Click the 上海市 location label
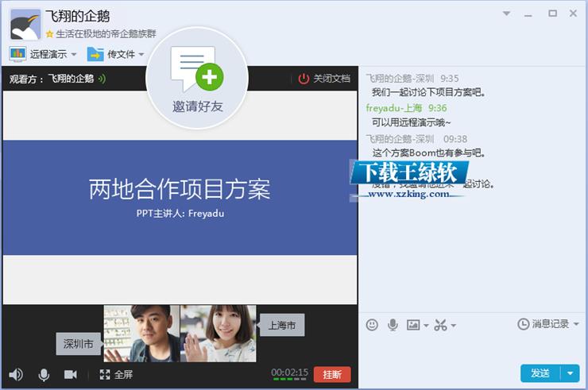 pos(282,325)
